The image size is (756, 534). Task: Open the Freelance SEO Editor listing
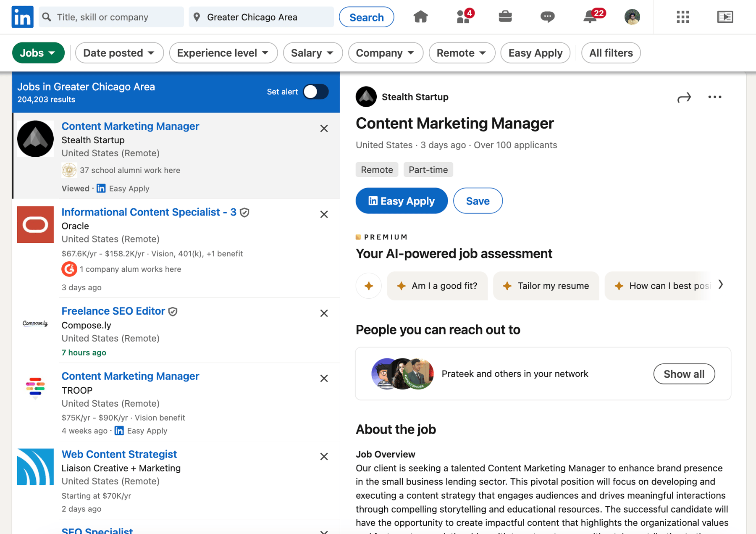tap(113, 311)
